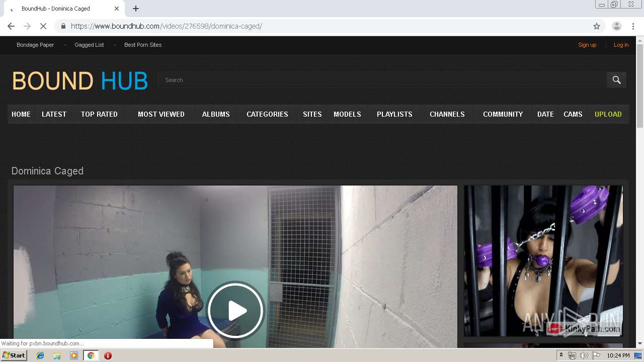View site security lock information
The image size is (644, 362).
coord(63,26)
